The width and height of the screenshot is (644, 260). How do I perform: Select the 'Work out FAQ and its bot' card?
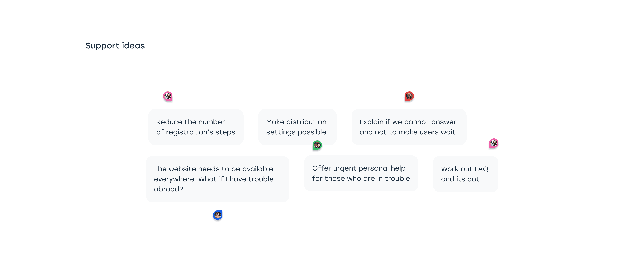point(466,174)
